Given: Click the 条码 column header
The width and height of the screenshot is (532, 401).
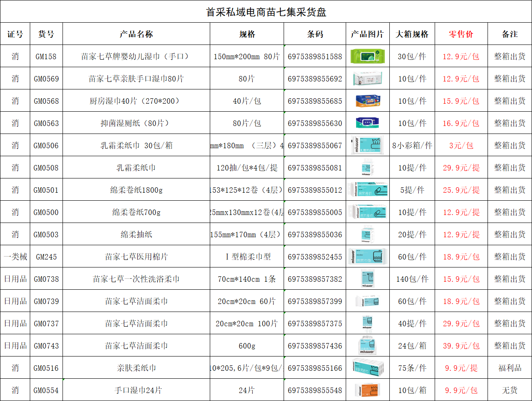Looking at the screenshot, I should (315, 34).
